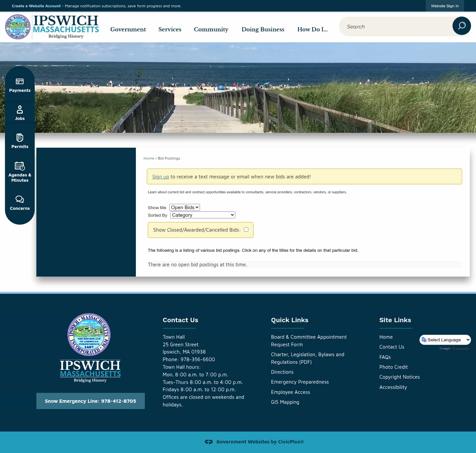Image resolution: width=476 pixels, height=453 pixels.
Task: Click the Sign up link for bid notifications
Action: 160,176
